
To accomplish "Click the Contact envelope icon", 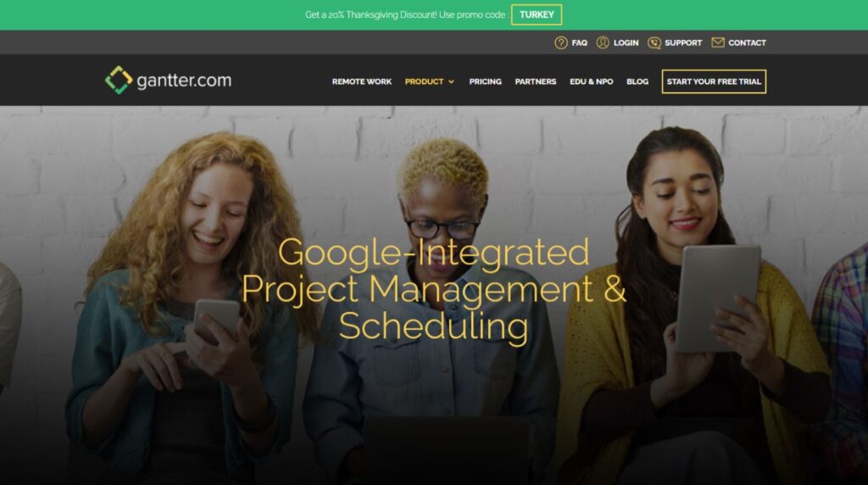I will 717,42.
